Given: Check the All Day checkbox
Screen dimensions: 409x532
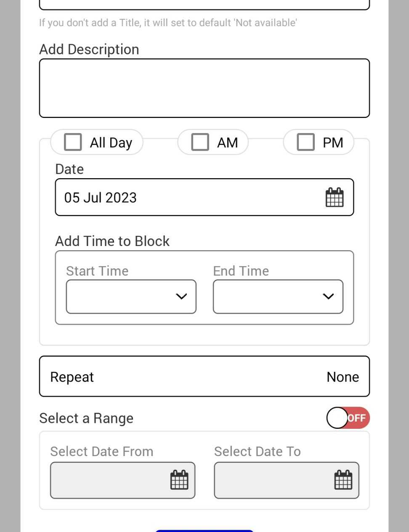Looking at the screenshot, I should pyautogui.click(x=73, y=142).
